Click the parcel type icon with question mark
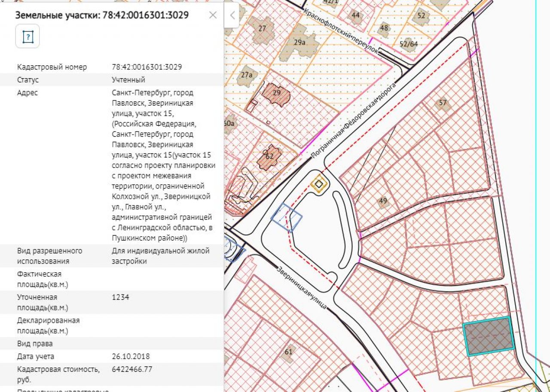 27,36
